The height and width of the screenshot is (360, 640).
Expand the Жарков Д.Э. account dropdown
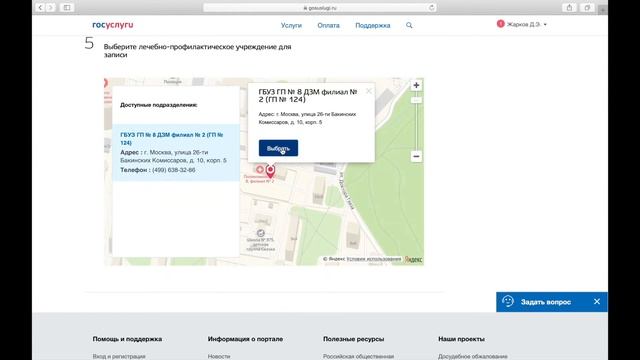click(527, 24)
